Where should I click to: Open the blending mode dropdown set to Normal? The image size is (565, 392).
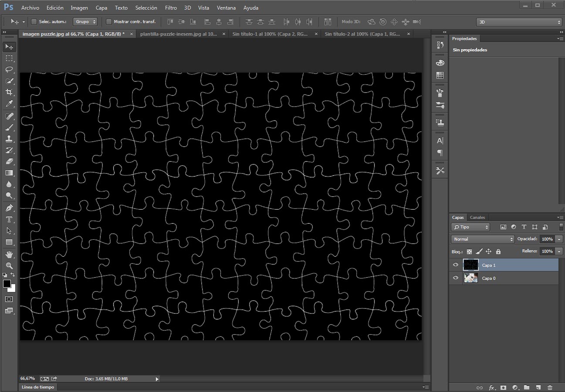[482, 239]
